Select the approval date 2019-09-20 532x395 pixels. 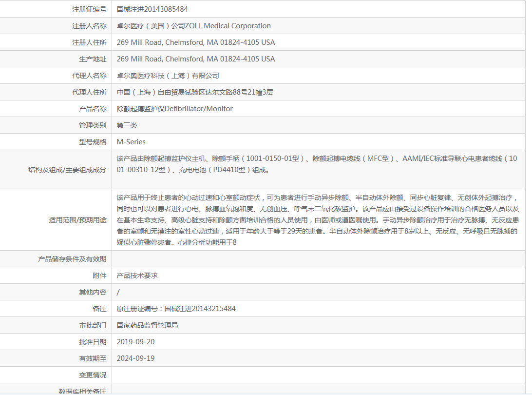pyautogui.click(x=136, y=342)
